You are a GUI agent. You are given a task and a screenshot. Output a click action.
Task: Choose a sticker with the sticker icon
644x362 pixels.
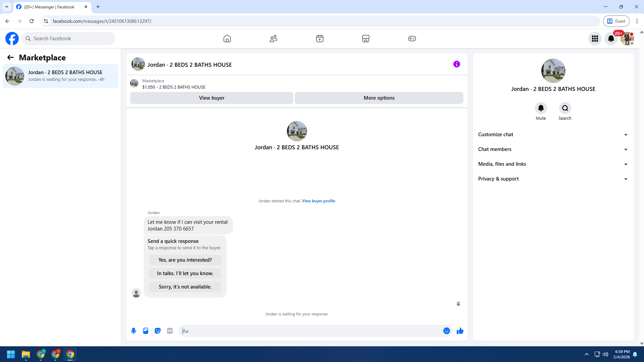(158, 331)
